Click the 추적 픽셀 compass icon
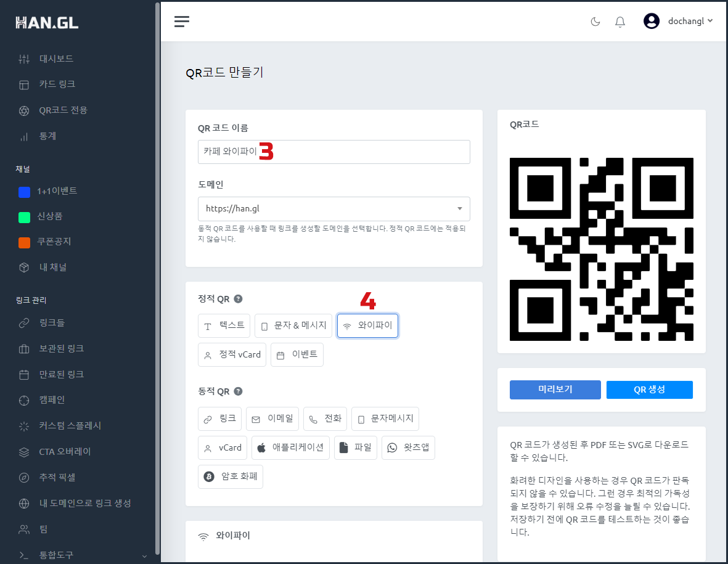The image size is (728, 564). tap(24, 478)
